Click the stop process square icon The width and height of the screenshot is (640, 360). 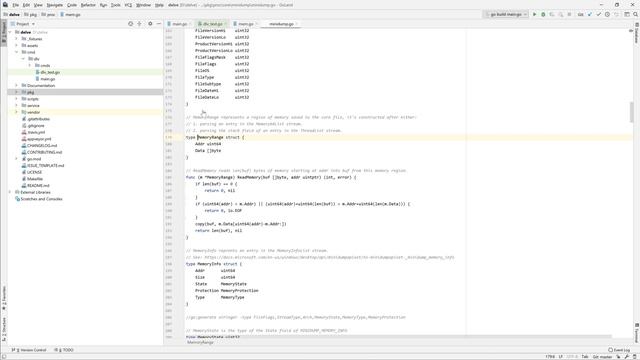point(569,14)
